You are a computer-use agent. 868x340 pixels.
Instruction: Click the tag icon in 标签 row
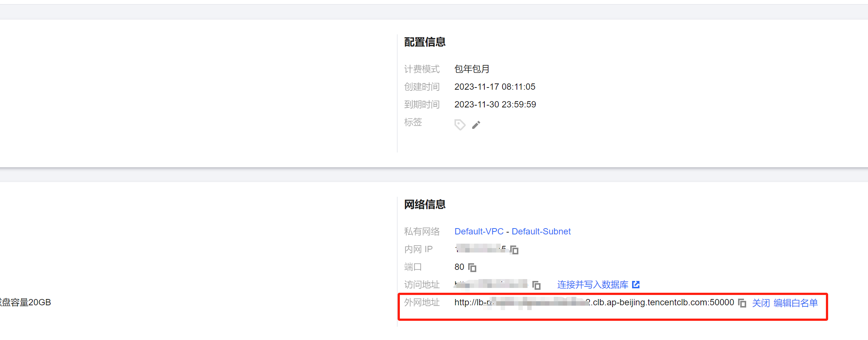pyautogui.click(x=460, y=125)
